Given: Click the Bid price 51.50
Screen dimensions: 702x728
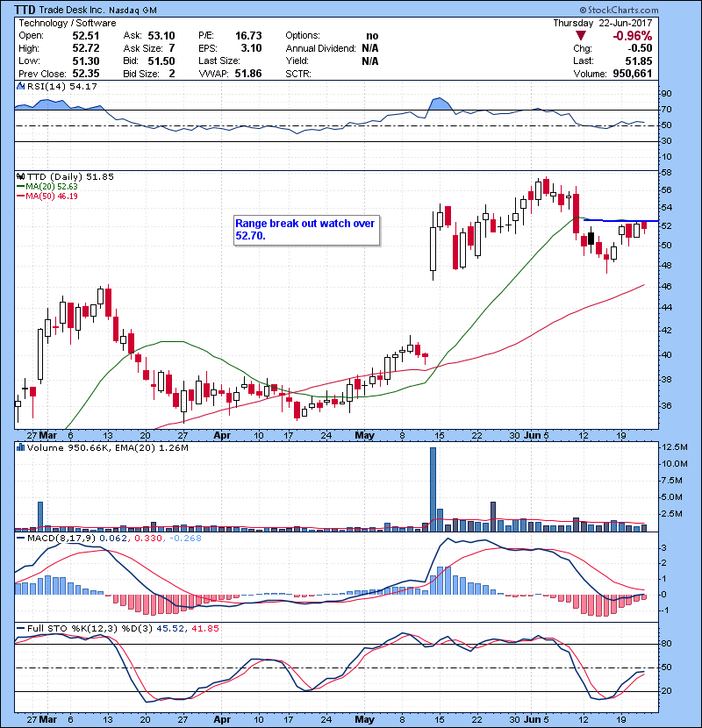Looking at the screenshot, I should [161, 61].
